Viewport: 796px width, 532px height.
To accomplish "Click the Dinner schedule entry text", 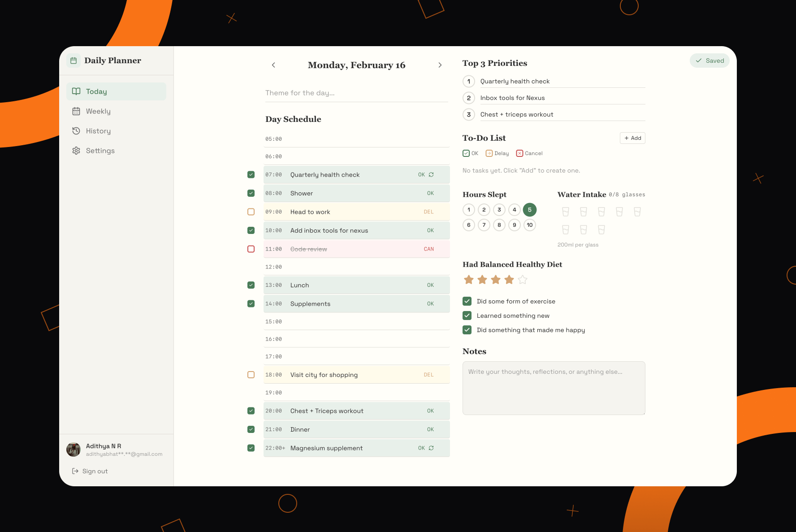I will 300,429.
